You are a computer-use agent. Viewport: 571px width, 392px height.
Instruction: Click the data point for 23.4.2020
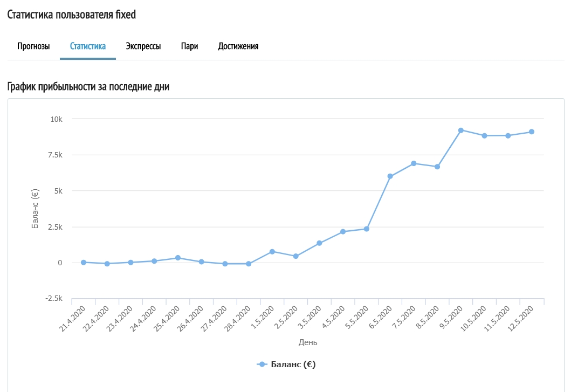coord(130,262)
